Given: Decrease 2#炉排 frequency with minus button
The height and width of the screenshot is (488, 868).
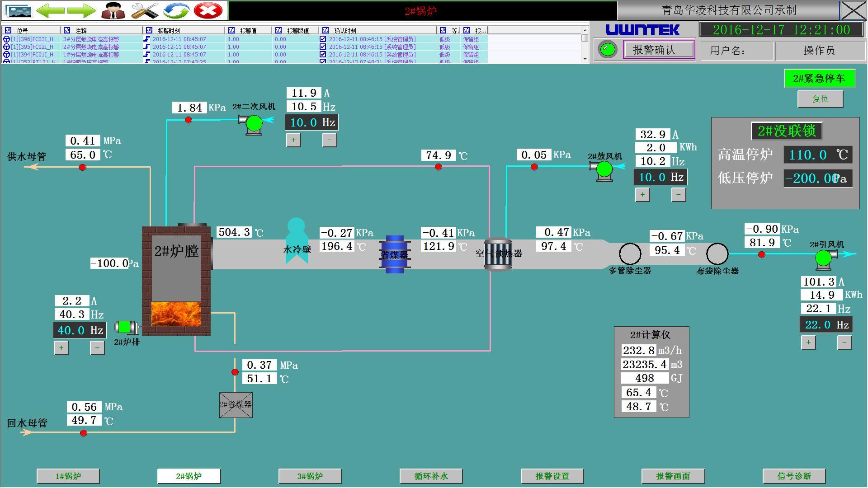Looking at the screenshot, I should tap(97, 347).
